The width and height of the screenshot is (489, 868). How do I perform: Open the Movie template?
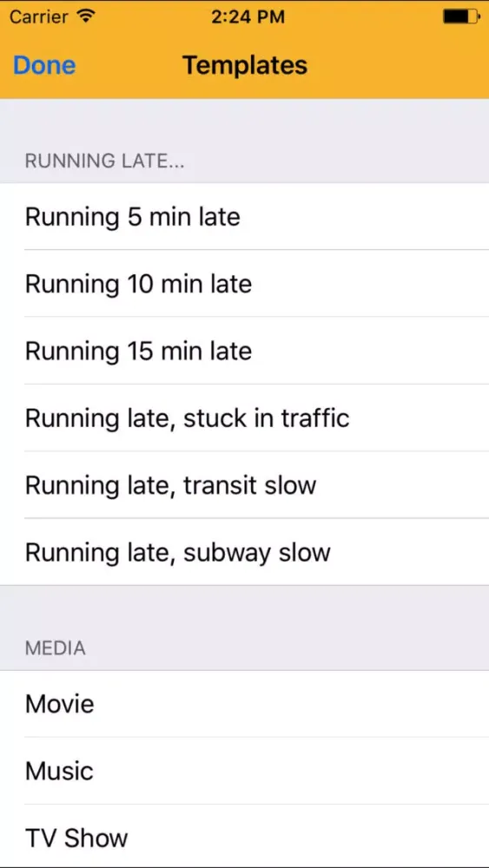[244, 704]
